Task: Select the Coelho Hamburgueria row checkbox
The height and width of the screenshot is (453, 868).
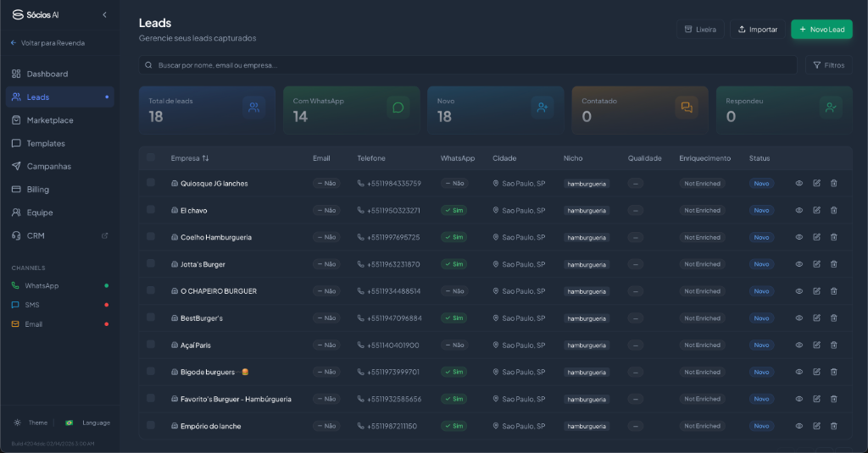Action: click(x=151, y=237)
